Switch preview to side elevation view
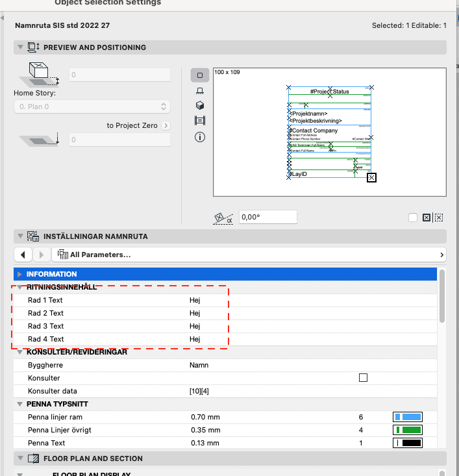Image resolution: width=459 pixels, height=476 pixels. [x=200, y=91]
